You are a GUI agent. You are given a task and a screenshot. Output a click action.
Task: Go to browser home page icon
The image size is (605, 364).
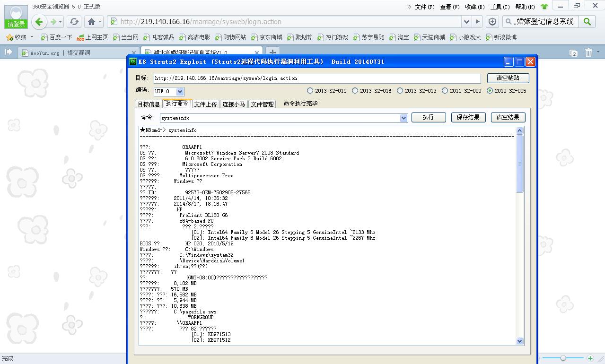click(x=92, y=22)
